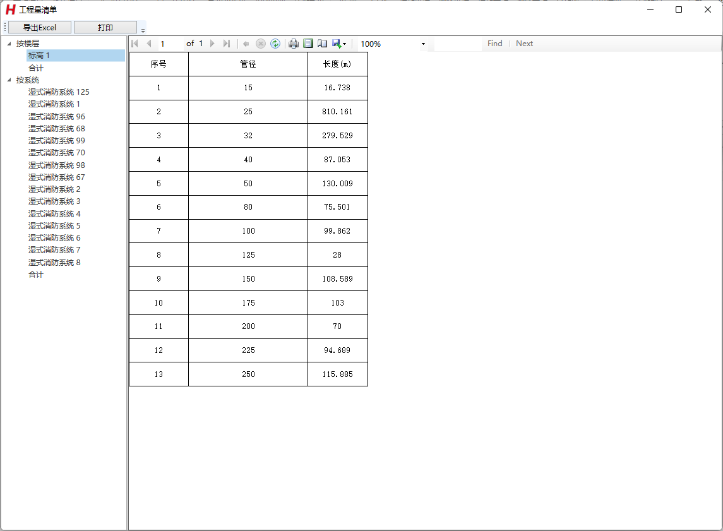Refresh the report view
Viewport: 723px width, 531px height.
click(x=275, y=44)
